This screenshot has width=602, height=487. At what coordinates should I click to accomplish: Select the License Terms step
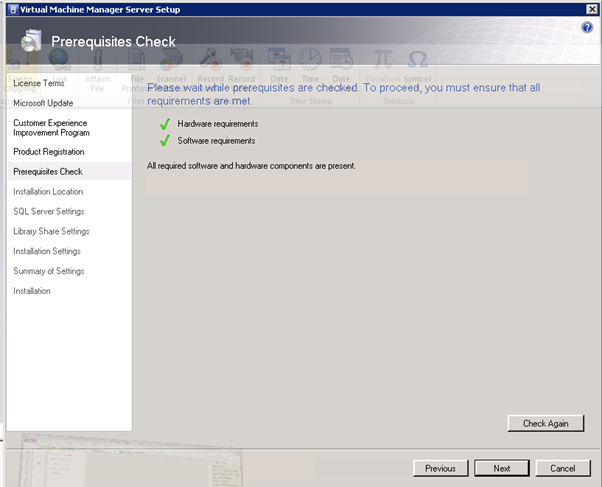click(x=38, y=83)
